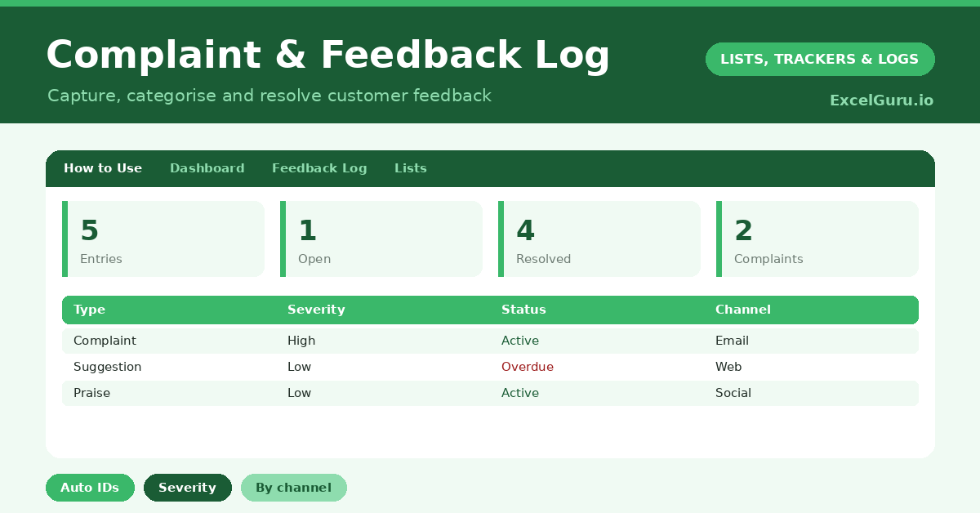Click Active status in Complaint row
Image resolution: width=980 pixels, height=513 pixels.
pyautogui.click(x=520, y=341)
